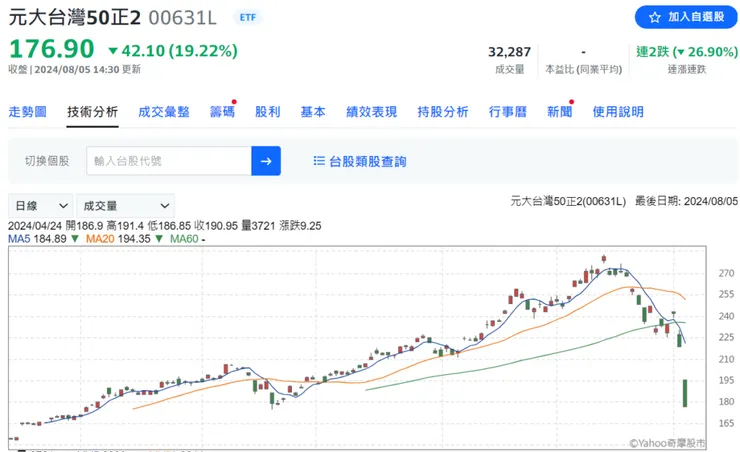The image size is (740, 452).
Task: Click the ETF badge next to 00631L
Action: tap(248, 17)
